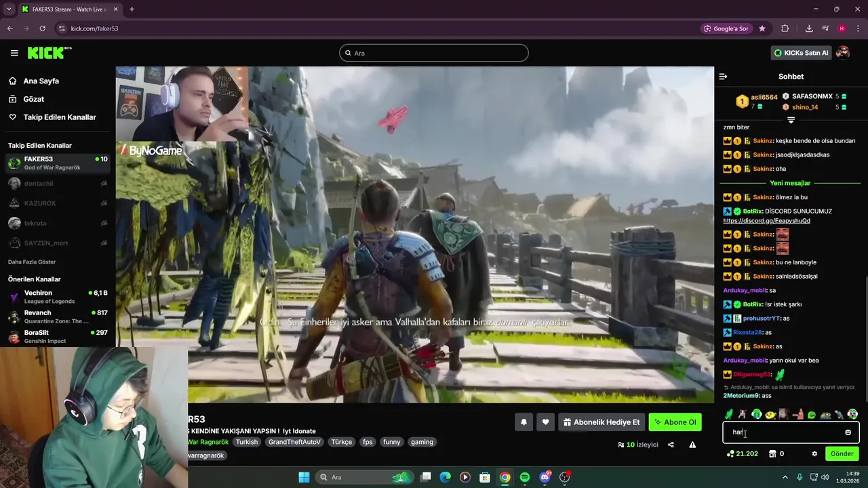Insert the yellow lemon emote
The height and width of the screenshot is (488, 868).
point(770,415)
